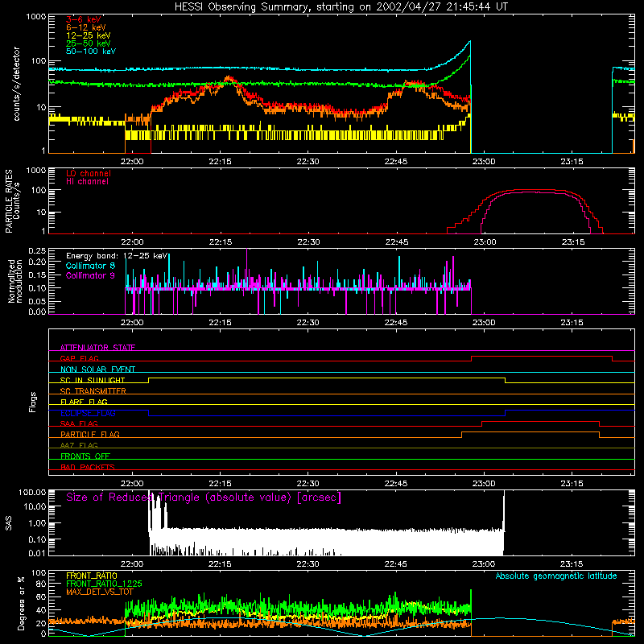Viewport: 644px width, 644px height.
Task: Click 22:45 tick under the Flags panel
Action: pos(396,484)
